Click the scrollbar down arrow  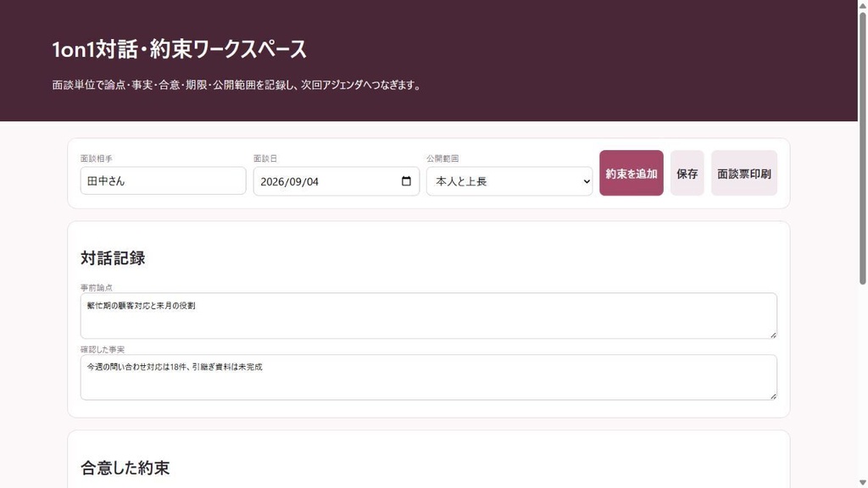(x=862, y=483)
